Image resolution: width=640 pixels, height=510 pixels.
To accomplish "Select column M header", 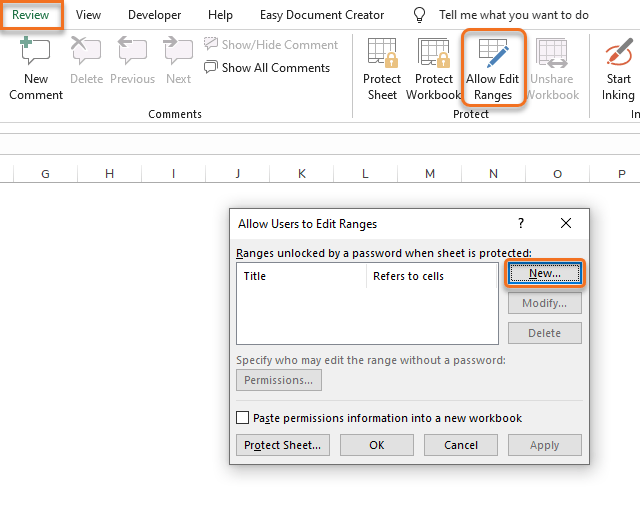I will (430, 174).
